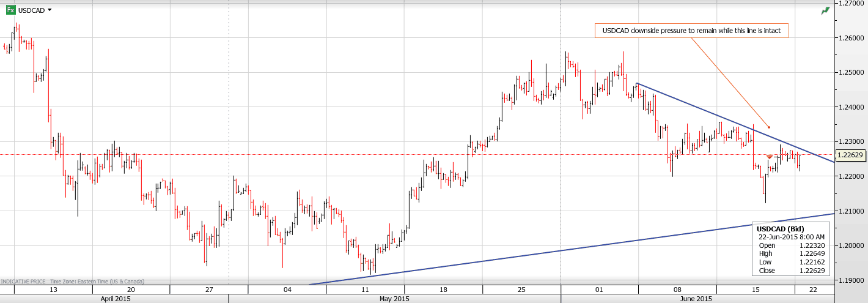Open the USDCAD symbol dropdown arrow

pos(50,10)
